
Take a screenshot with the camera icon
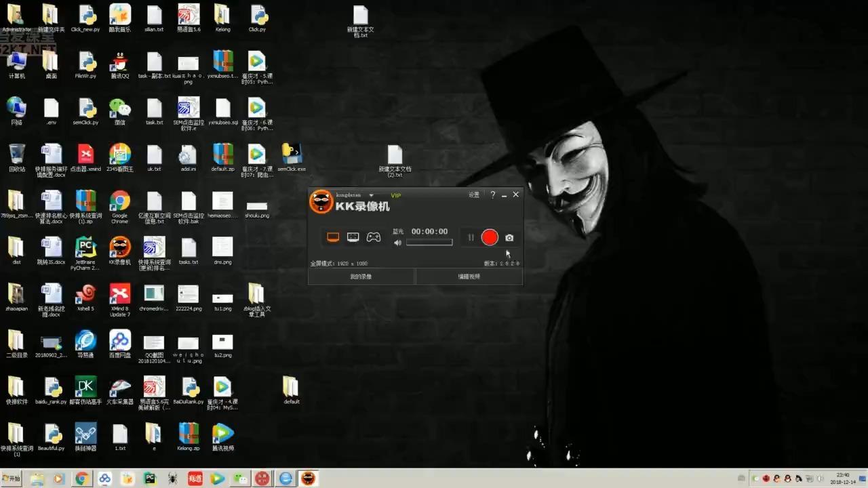(x=509, y=238)
